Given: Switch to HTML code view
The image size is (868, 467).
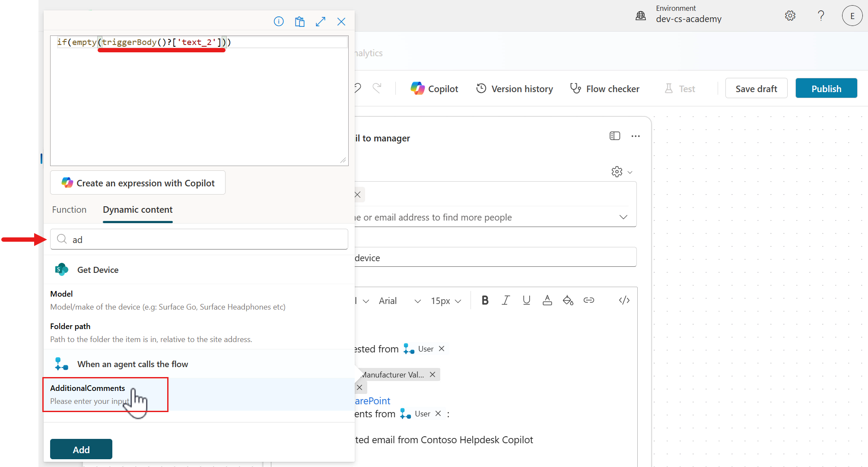Looking at the screenshot, I should pos(624,300).
